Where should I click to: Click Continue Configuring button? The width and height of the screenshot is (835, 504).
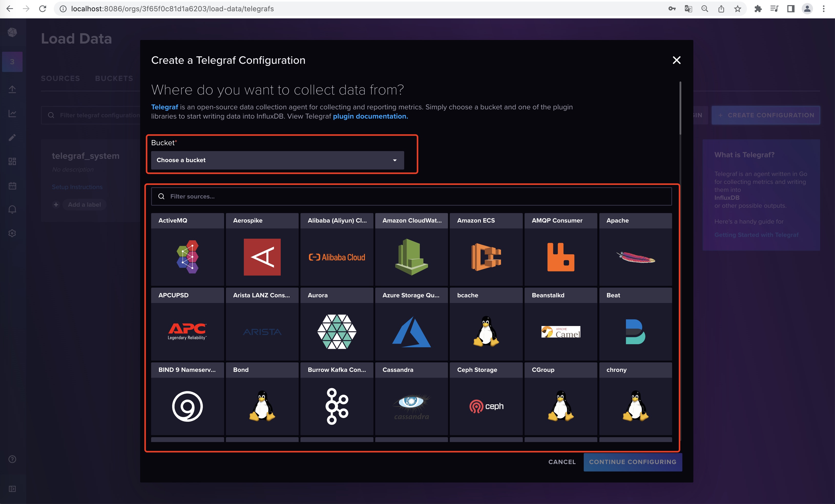coord(633,462)
